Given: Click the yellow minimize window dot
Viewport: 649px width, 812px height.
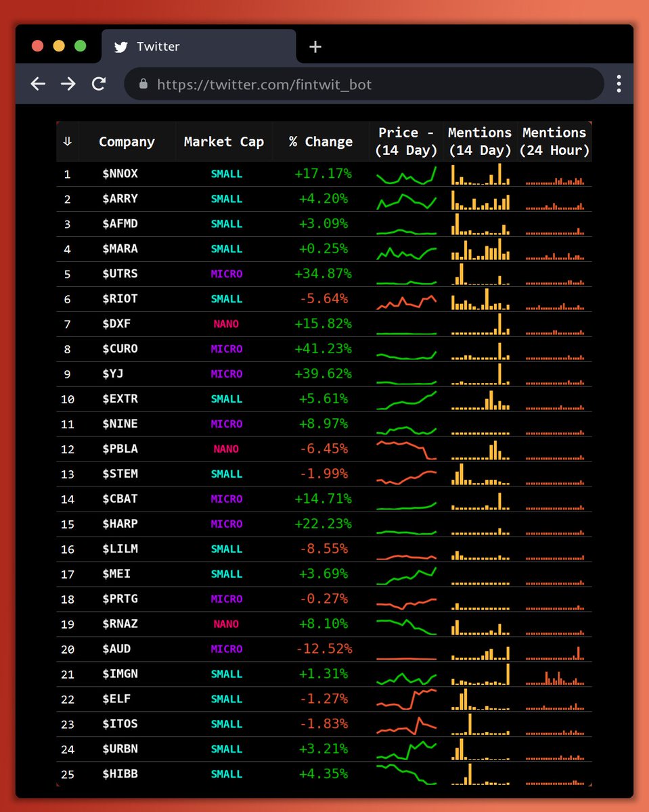Looking at the screenshot, I should 59,46.
